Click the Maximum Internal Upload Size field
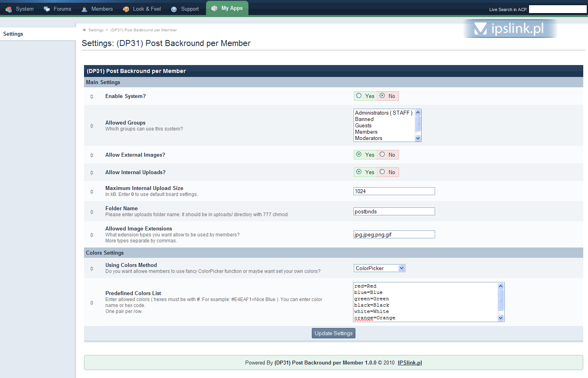 tap(394, 191)
